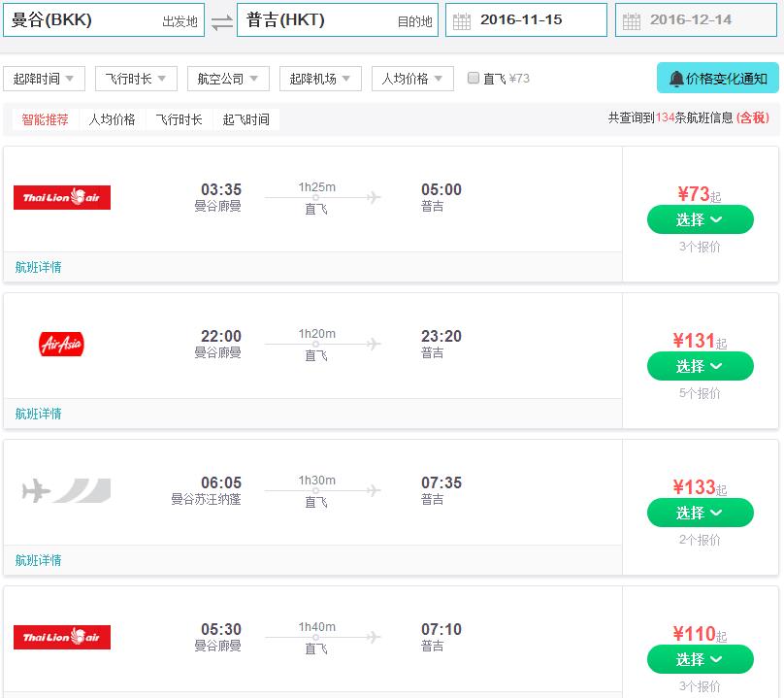Screen dimensions: 784x698
Task: Click the first Thai Lion Air logo
Action: [x=62, y=198]
